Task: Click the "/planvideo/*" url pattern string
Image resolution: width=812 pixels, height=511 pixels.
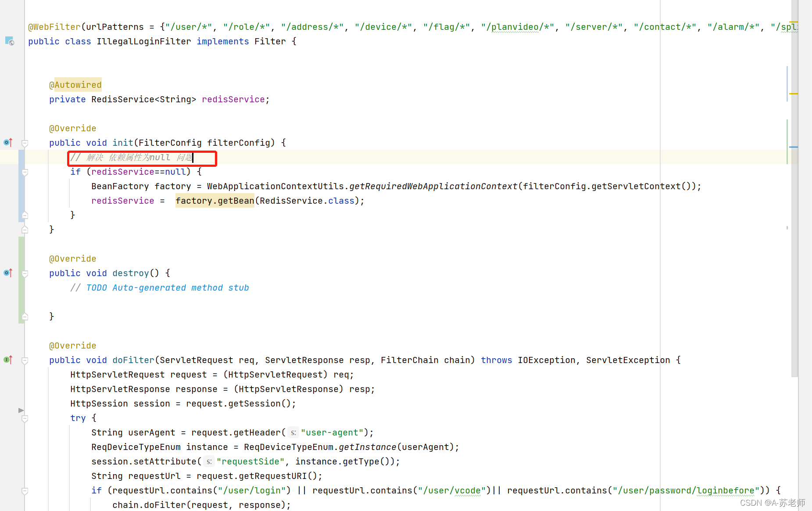Action: pyautogui.click(x=518, y=27)
